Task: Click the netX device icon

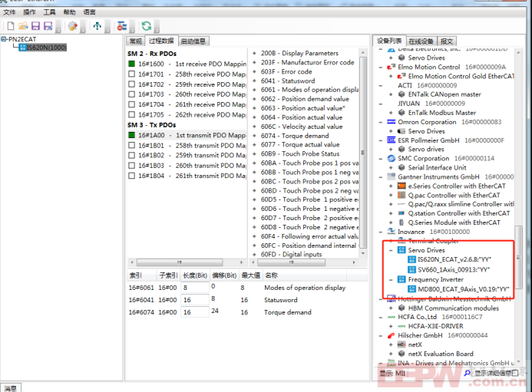Action: (x=401, y=344)
